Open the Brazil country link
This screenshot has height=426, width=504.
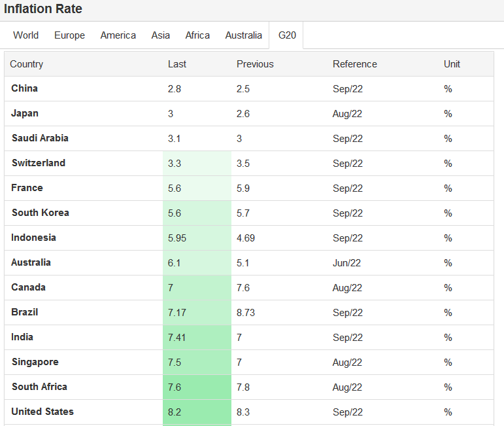tap(24, 312)
